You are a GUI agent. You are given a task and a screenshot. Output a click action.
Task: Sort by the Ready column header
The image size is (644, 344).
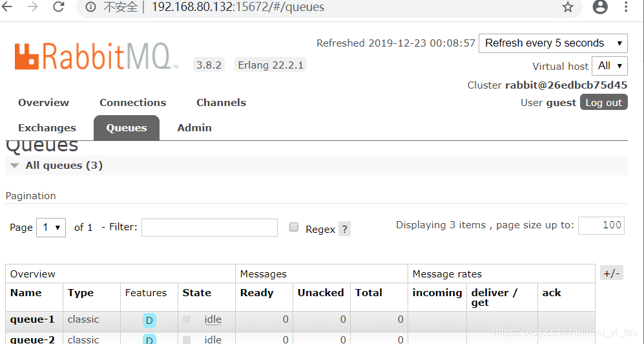coord(256,293)
